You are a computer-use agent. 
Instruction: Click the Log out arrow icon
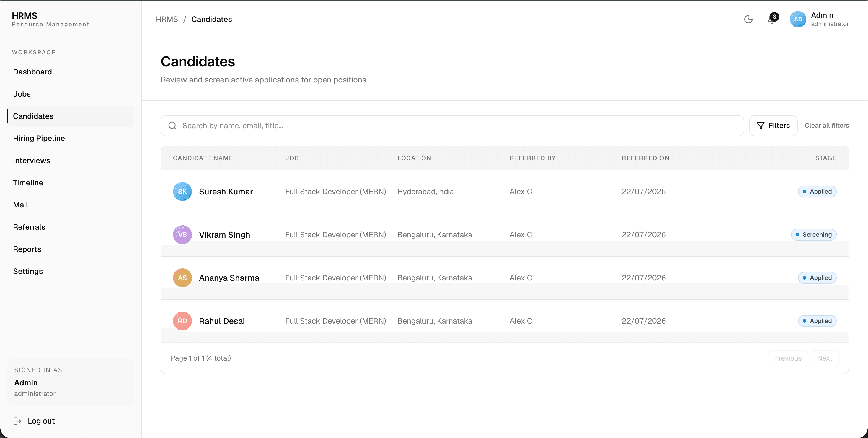17,421
